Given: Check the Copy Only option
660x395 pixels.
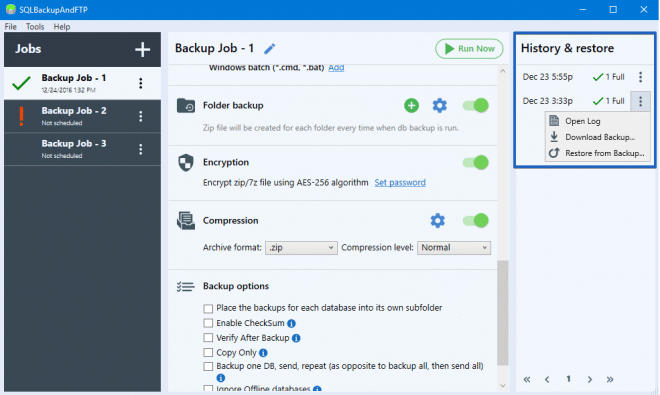Looking at the screenshot, I should click(x=208, y=352).
